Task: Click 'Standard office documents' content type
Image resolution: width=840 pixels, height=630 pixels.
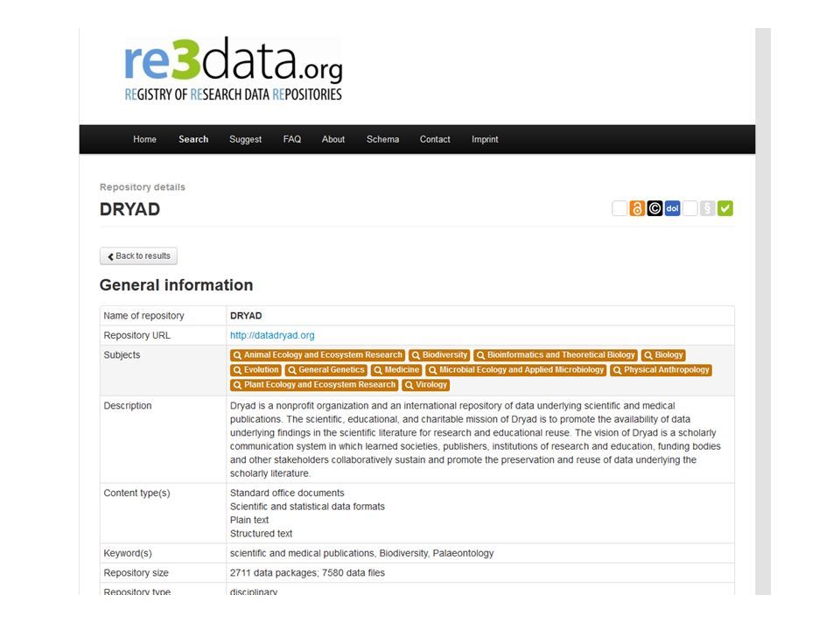Action: [287, 493]
